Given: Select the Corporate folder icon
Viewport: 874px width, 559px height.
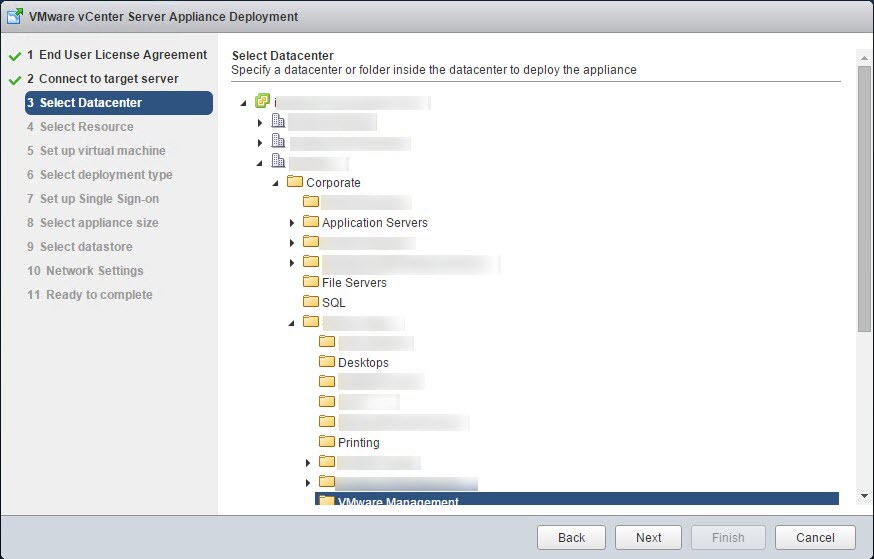Looking at the screenshot, I should [x=294, y=181].
